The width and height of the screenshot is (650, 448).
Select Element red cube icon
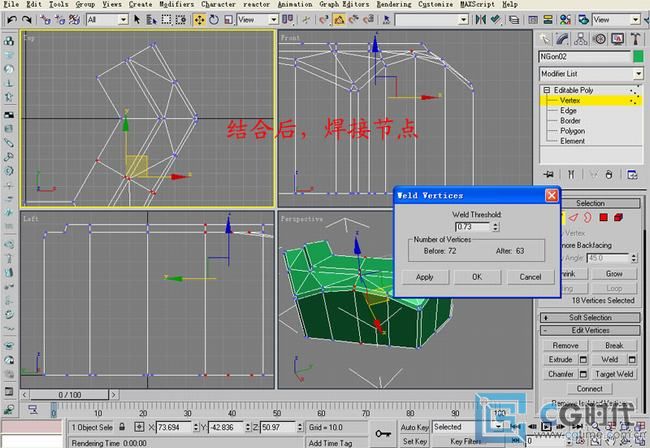pyautogui.click(x=618, y=218)
